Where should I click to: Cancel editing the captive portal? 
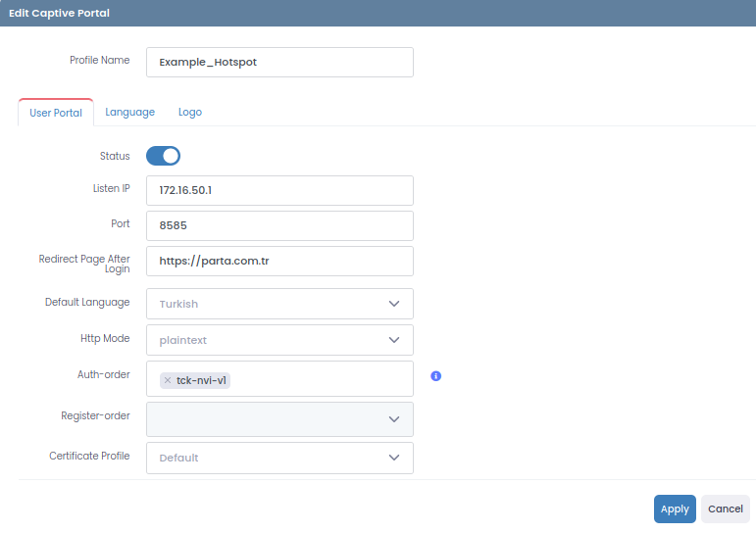point(725,509)
